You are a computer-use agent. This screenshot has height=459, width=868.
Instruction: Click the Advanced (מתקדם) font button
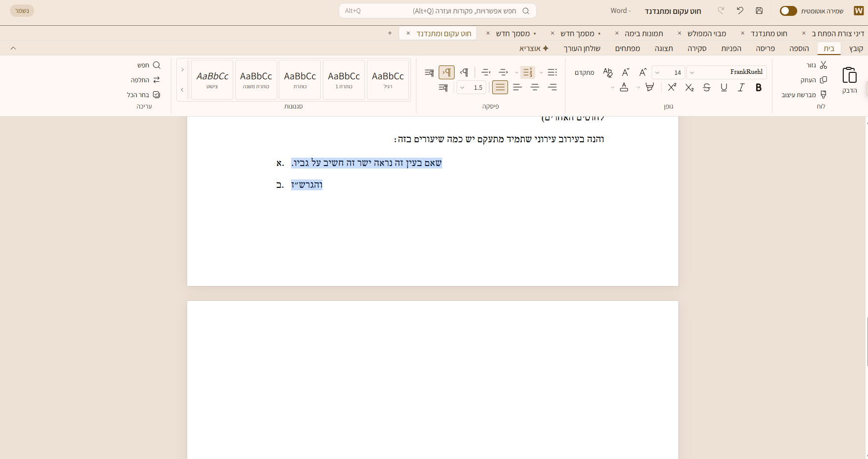584,72
